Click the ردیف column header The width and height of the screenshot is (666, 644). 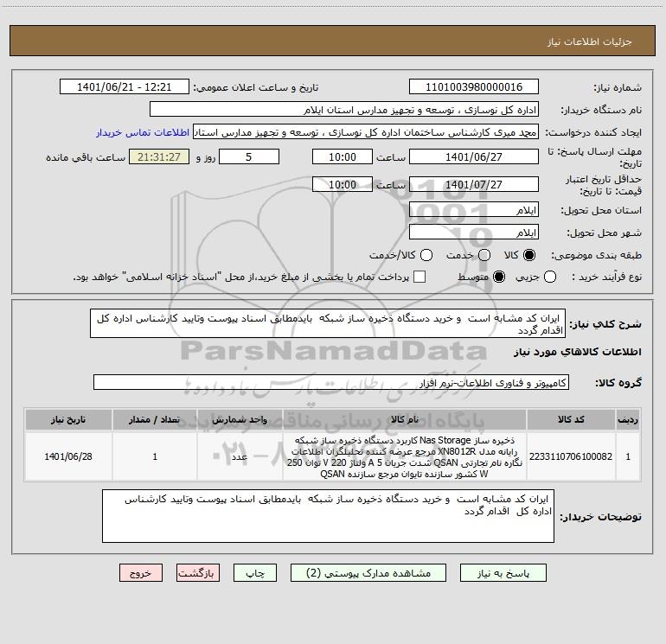628,419
